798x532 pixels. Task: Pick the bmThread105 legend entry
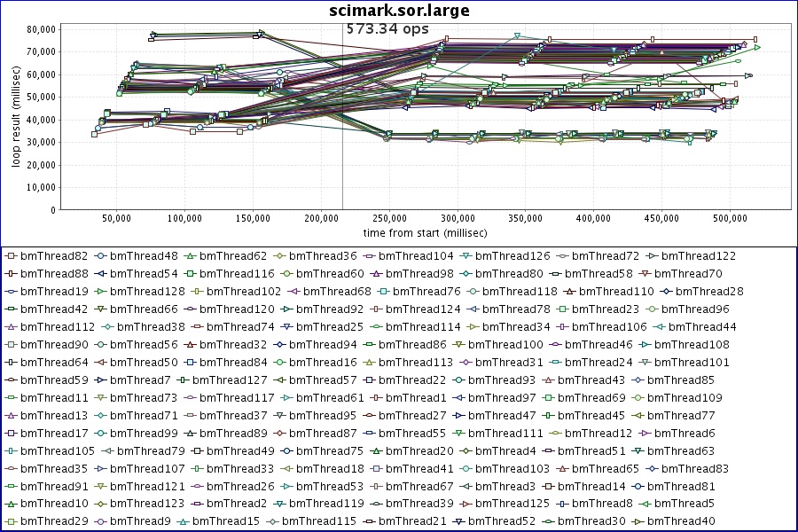pyautogui.click(x=53, y=450)
